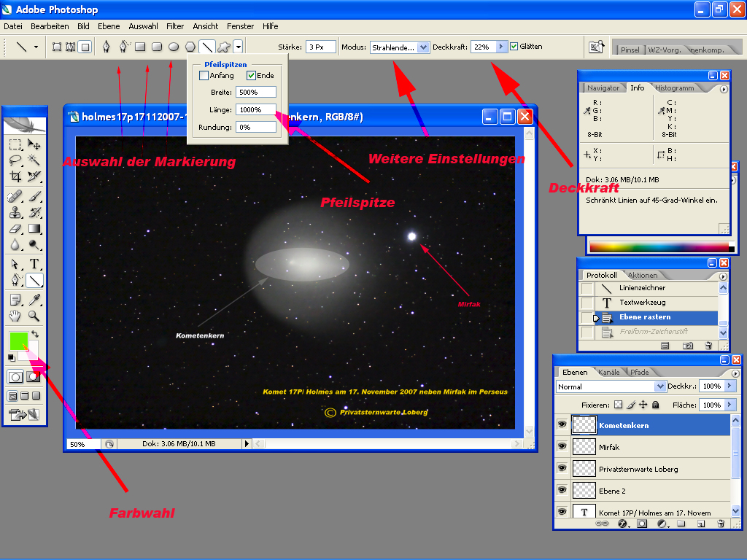Viewport: 747px width, 560px height.
Task: Uncheck the Ende arrowhead checkbox
Action: tap(251, 75)
